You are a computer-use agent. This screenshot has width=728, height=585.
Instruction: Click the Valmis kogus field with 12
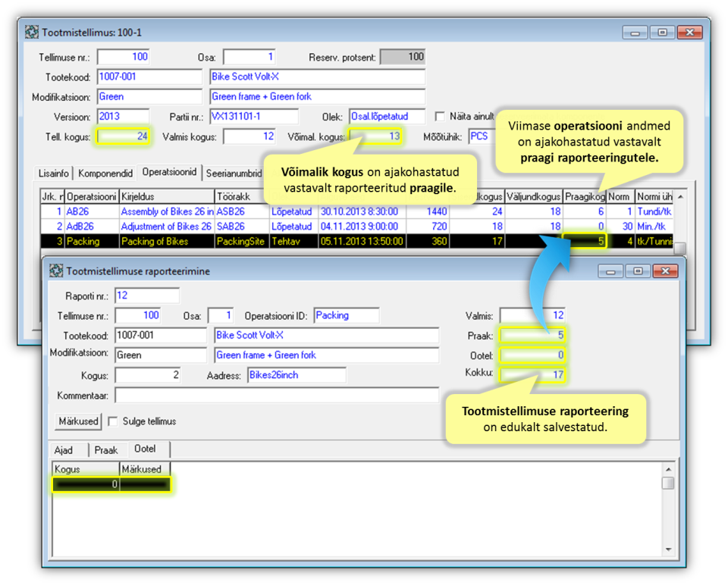point(249,136)
